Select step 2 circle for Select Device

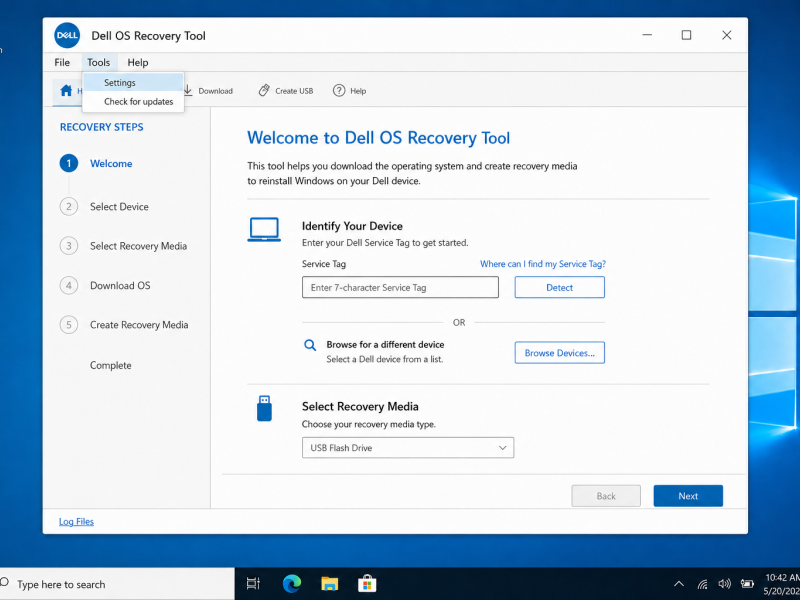[69, 207]
